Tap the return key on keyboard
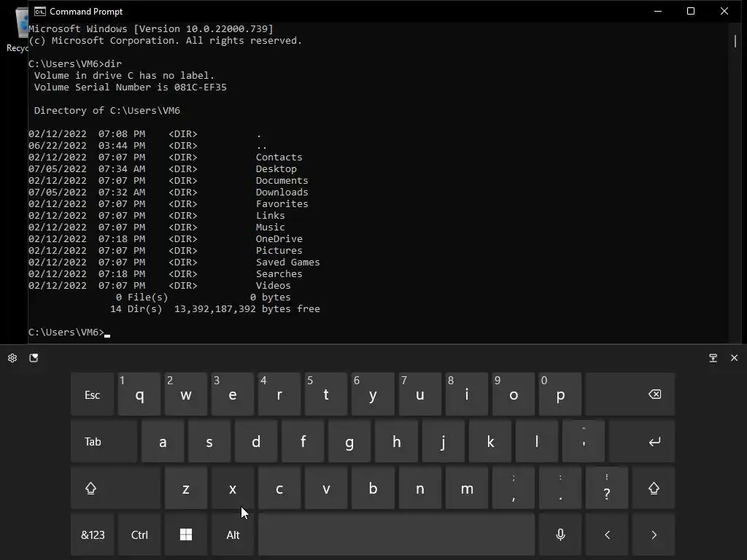The width and height of the screenshot is (747, 560). tap(642, 441)
